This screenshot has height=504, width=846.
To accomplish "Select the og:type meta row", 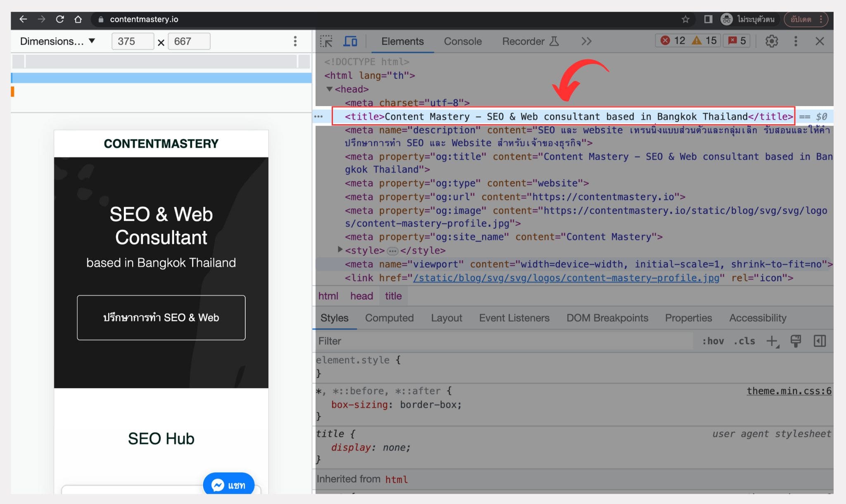I will [x=467, y=183].
